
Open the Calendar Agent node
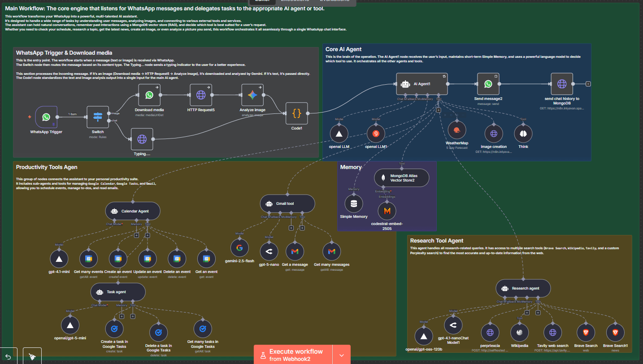[133, 211]
